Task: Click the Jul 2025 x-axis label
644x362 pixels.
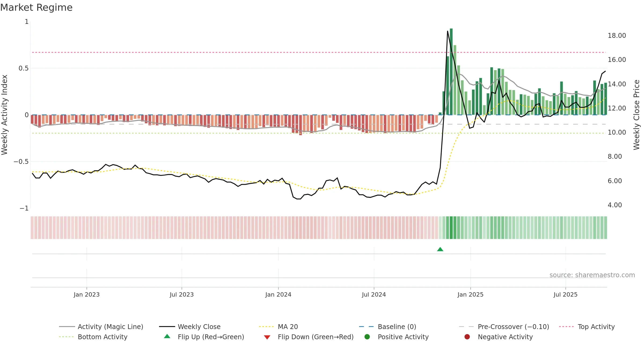Action: (x=565, y=294)
